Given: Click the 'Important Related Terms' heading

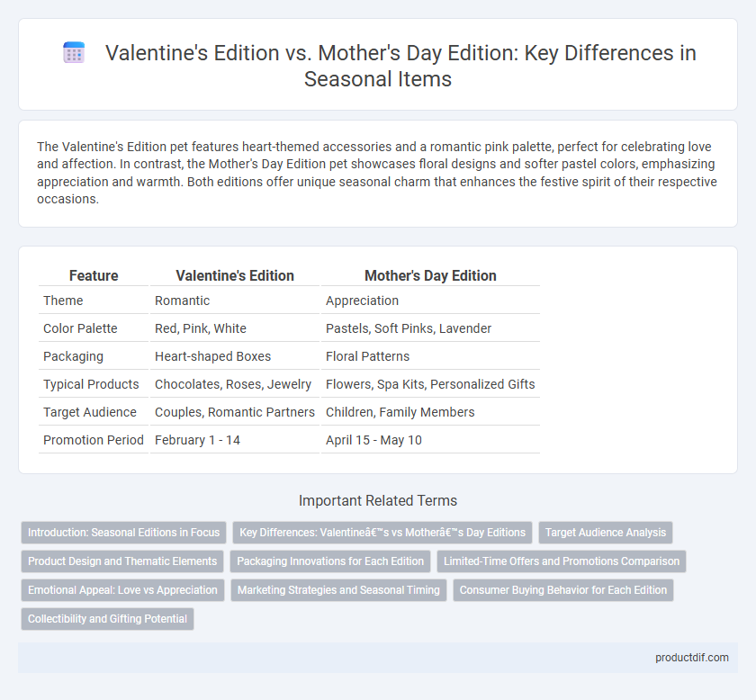Looking at the screenshot, I should pos(378,500).
